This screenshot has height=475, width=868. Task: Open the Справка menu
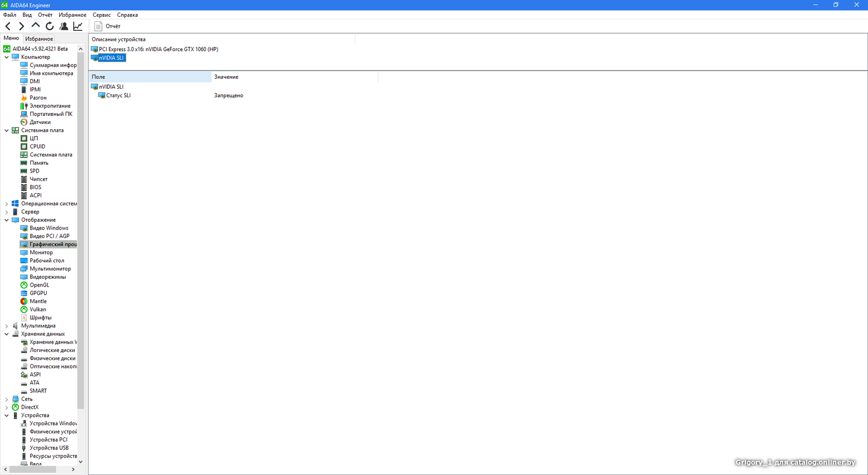[127, 15]
